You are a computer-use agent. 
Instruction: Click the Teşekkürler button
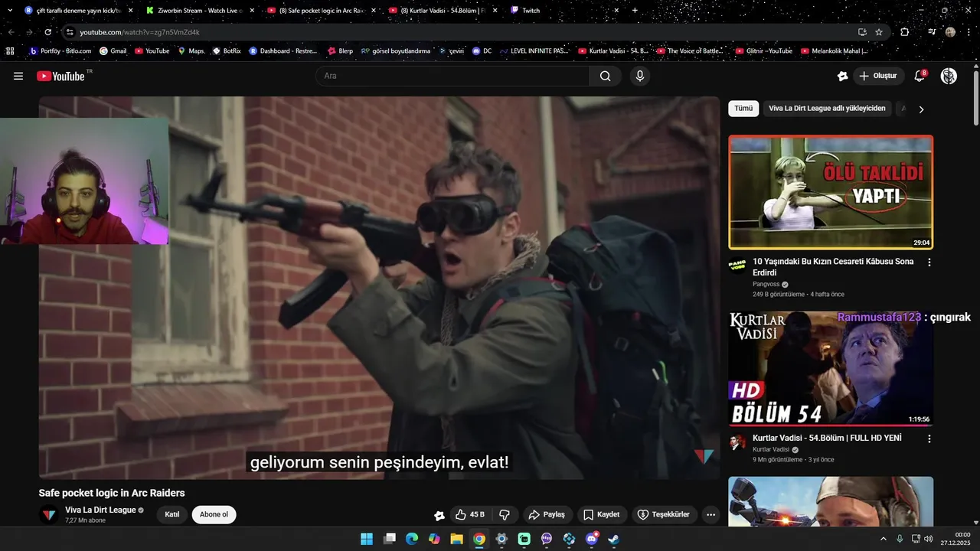[x=664, y=514]
